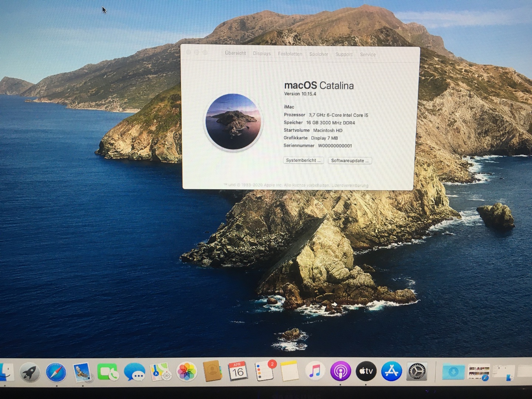Open the Podcasts app
The image size is (532, 399).
pyautogui.click(x=340, y=371)
